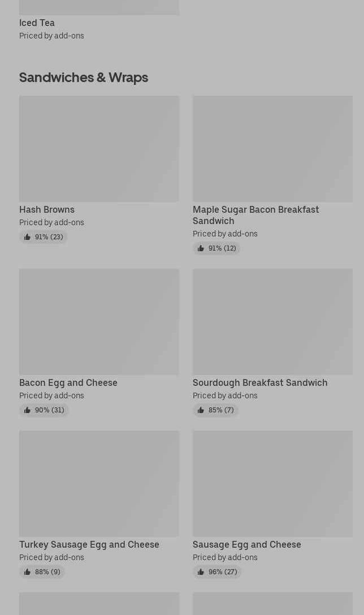Click the Sandwiches & Wraps section heading

84,77
